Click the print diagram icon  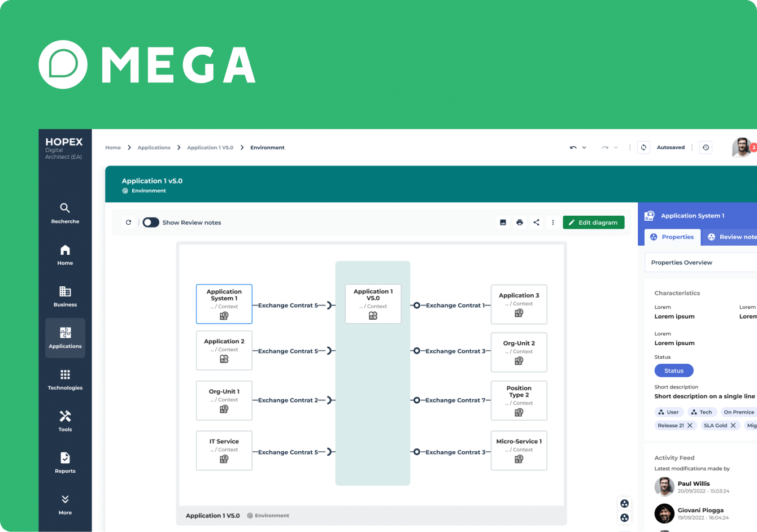519,223
